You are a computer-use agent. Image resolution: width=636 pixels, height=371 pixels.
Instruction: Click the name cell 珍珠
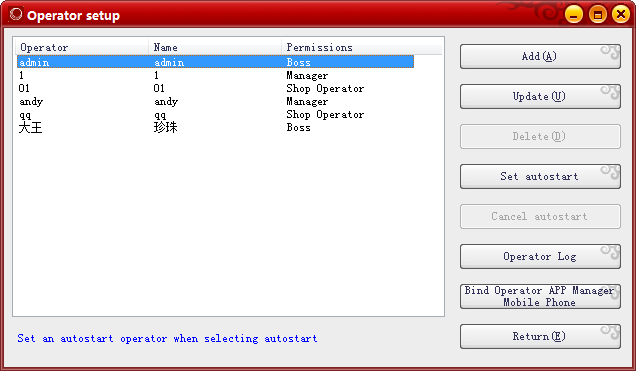[165, 128]
